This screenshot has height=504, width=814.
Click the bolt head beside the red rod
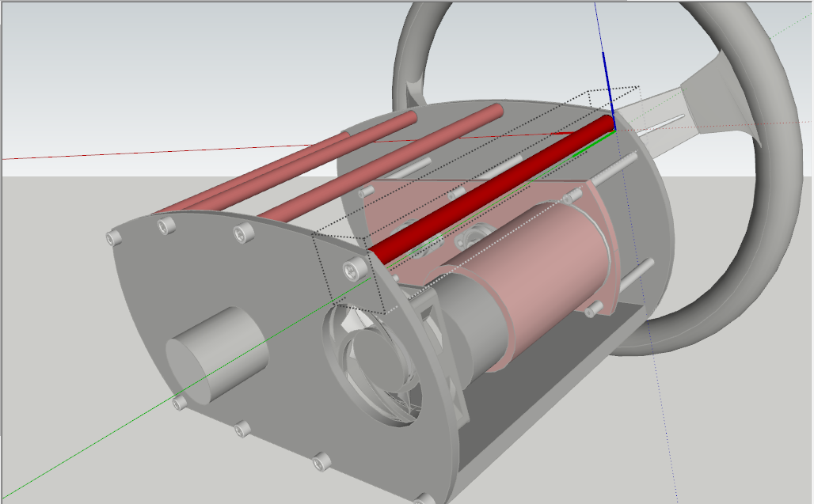[355, 270]
